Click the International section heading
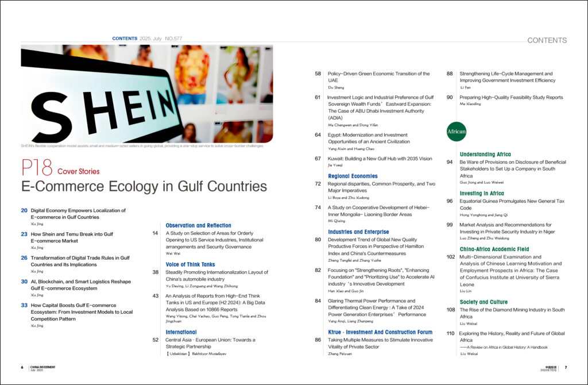588x385 pixels. (x=181, y=332)
